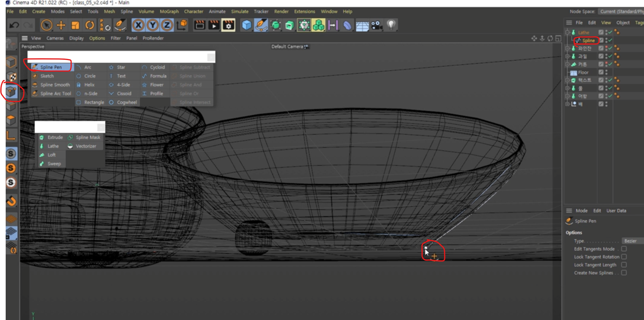
Task: Open Object Manager hamburger menu
Action: point(569,23)
